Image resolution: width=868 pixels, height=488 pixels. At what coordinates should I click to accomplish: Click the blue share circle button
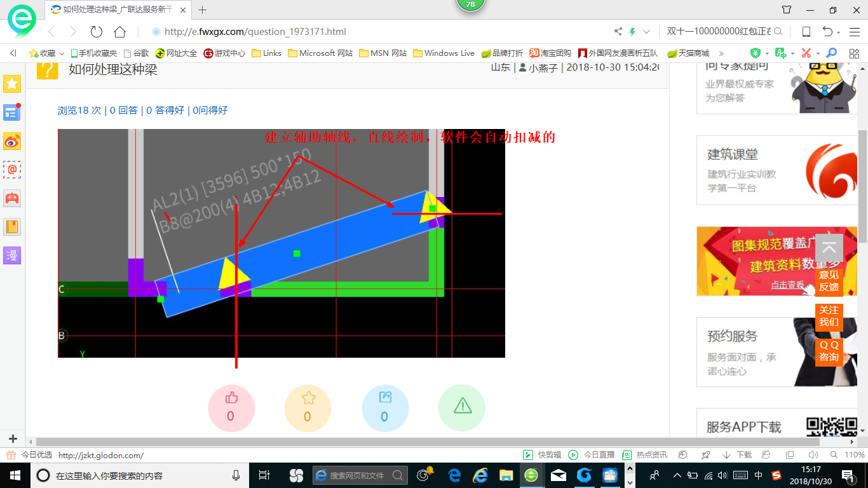(x=385, y=407)
